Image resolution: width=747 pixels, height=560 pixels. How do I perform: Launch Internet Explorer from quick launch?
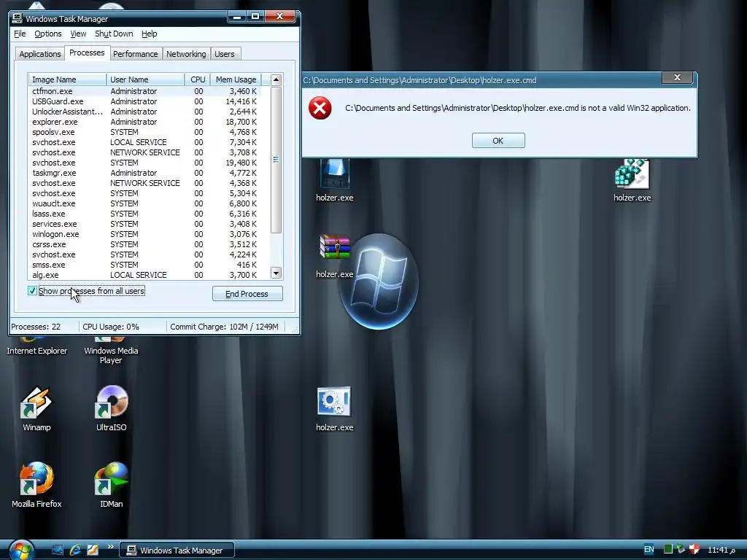pos(75,550)
